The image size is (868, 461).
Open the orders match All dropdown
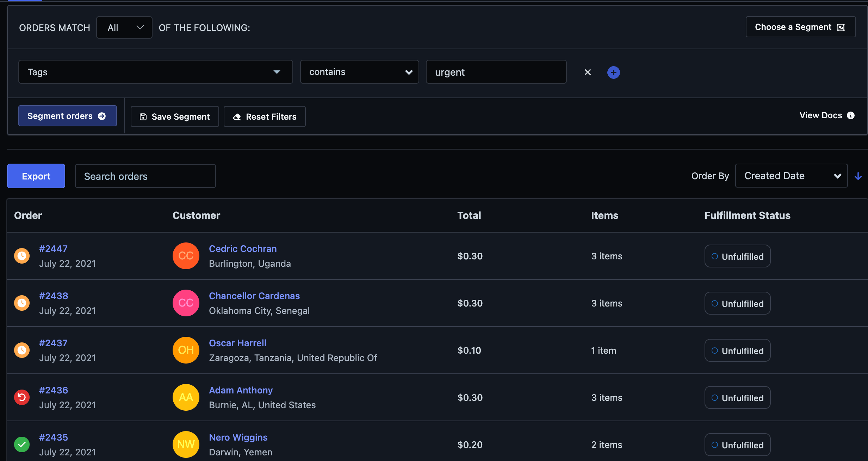[124, 27]
